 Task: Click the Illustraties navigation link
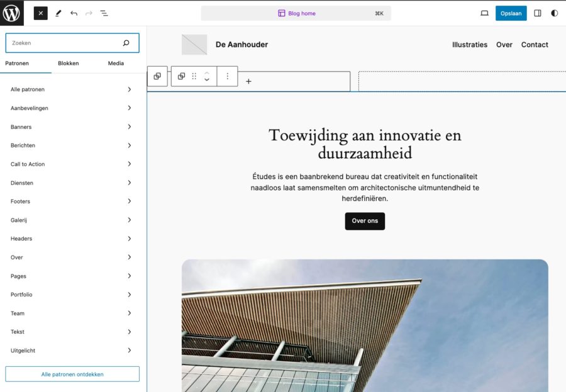pos(470,45)
